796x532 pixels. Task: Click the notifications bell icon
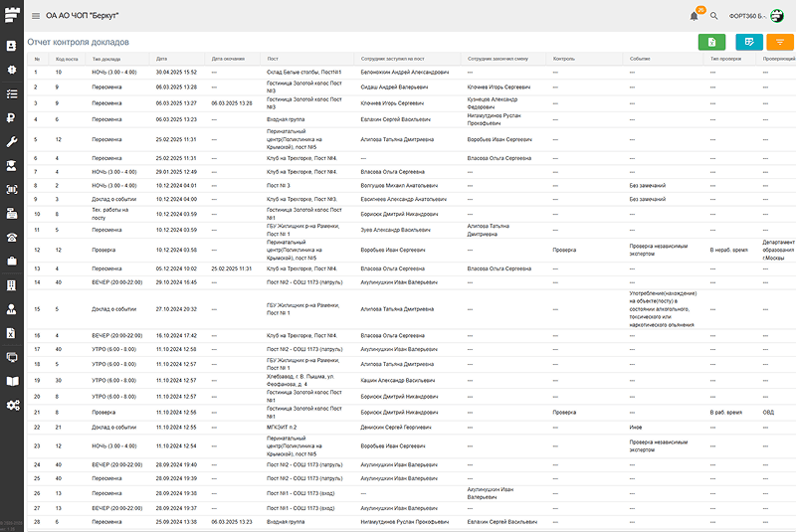[x=694, y=16]
